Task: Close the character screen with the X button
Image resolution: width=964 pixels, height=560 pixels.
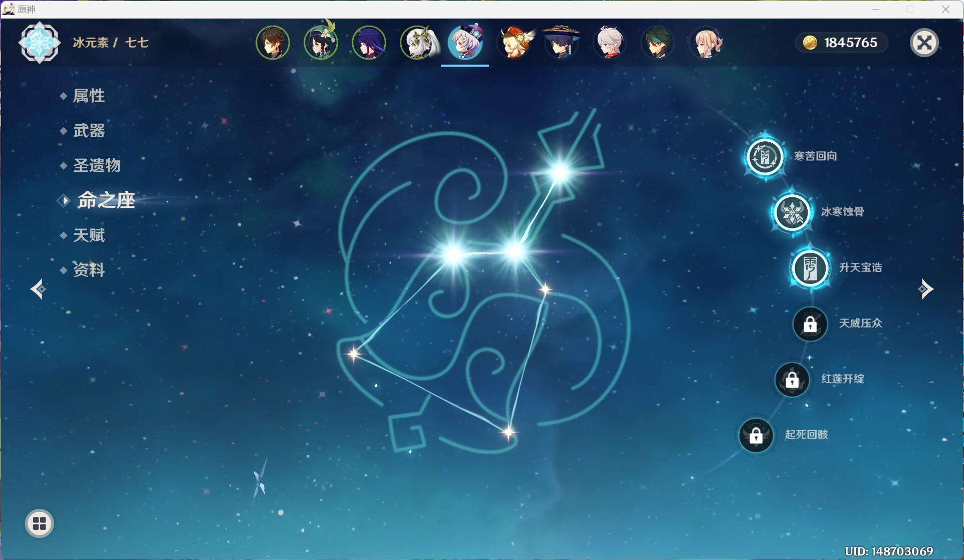Action: [x=924, y=43]
